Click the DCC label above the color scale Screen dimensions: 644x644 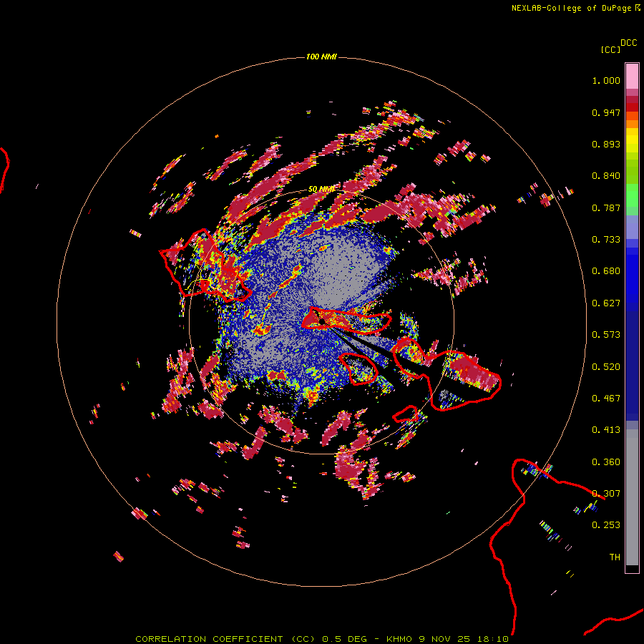628,43
